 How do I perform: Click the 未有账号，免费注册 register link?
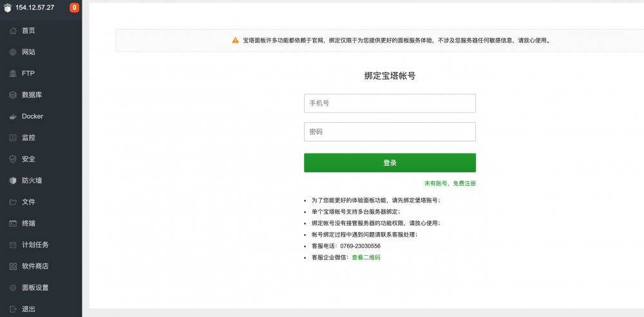point(450,183)
